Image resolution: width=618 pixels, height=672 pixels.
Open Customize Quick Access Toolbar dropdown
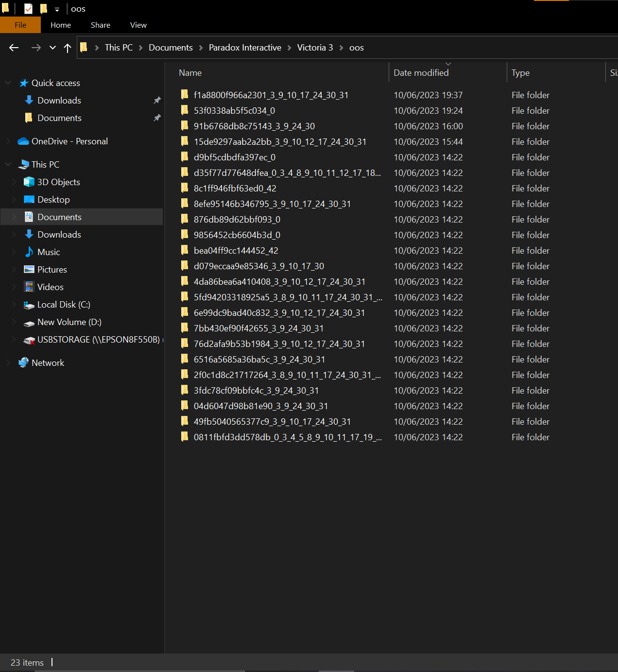(57, 9)
